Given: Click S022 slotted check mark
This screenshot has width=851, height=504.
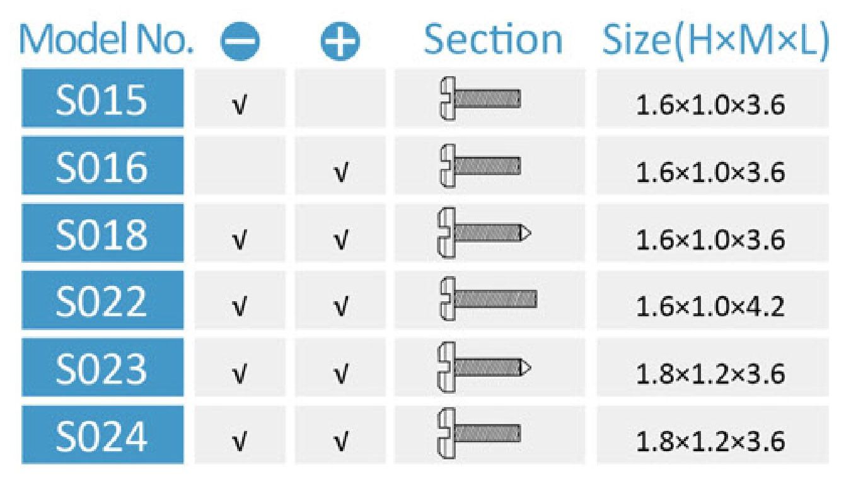Looking at the screenshot, I should pos(239,306).
